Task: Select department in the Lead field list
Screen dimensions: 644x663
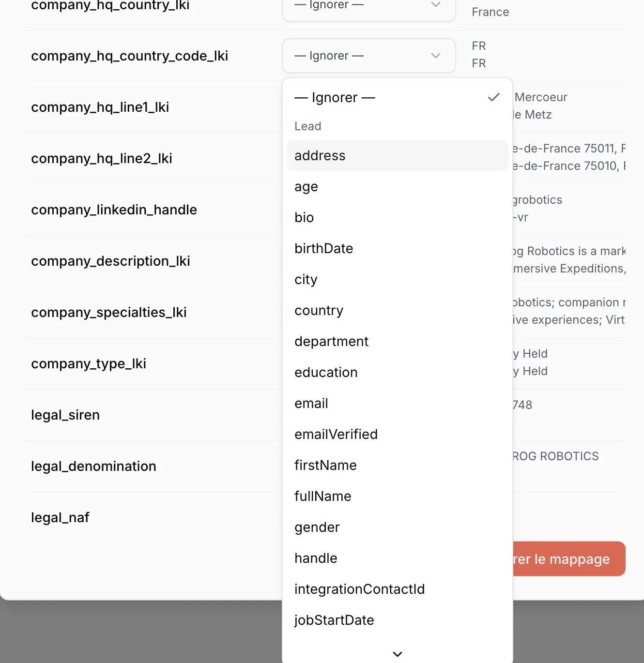Action: click(397, 341)
